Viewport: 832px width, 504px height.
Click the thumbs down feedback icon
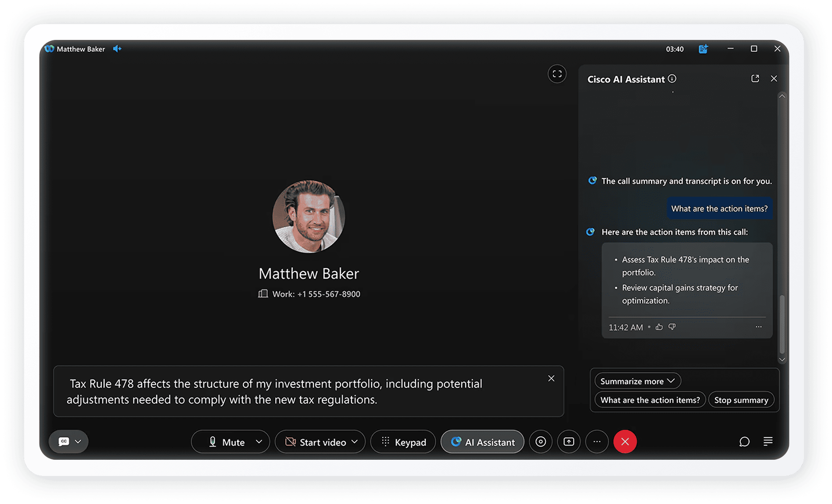672,327
